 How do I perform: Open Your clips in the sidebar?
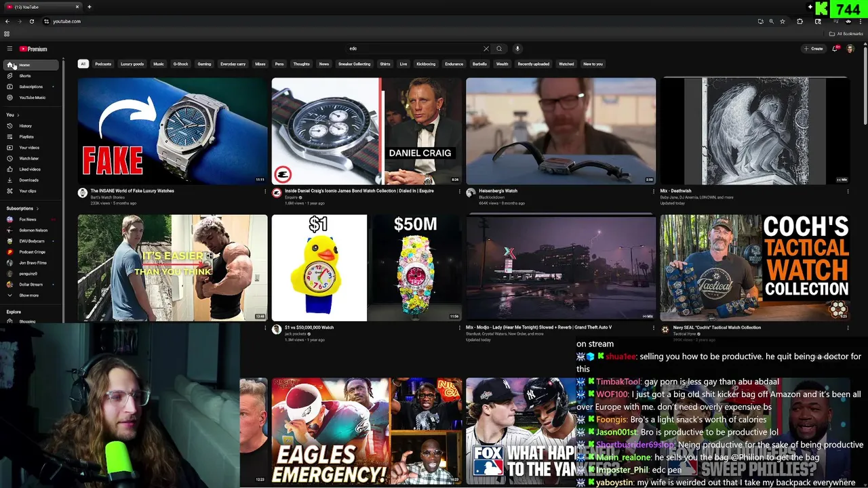coord(31,191)
